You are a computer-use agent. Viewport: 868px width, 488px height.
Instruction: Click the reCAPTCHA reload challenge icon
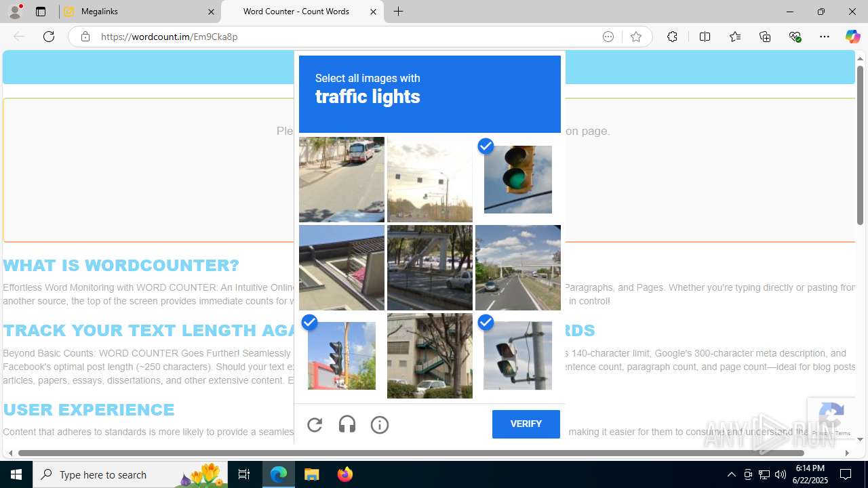[x=315, y=425]
